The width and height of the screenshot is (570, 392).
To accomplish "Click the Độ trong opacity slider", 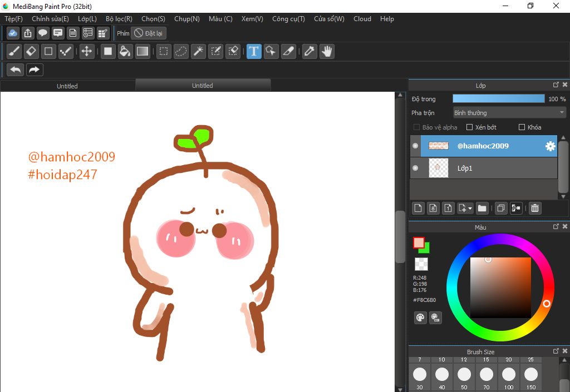I will pyautogui.click(x=498, y=99).
